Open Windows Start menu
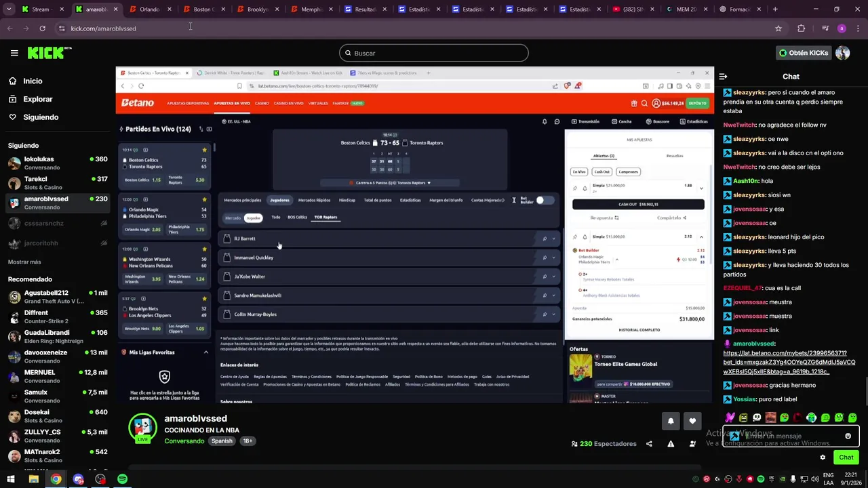 (10, 479)
